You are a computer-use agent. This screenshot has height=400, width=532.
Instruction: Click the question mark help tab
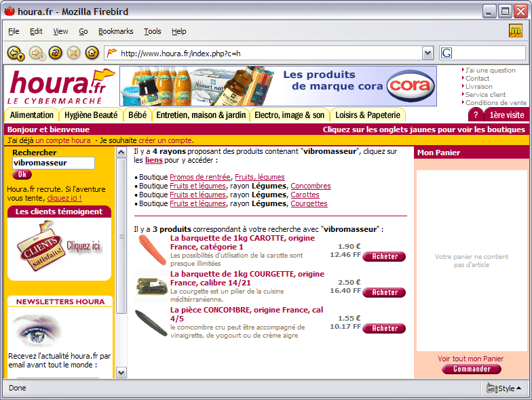tap(476, 115)
